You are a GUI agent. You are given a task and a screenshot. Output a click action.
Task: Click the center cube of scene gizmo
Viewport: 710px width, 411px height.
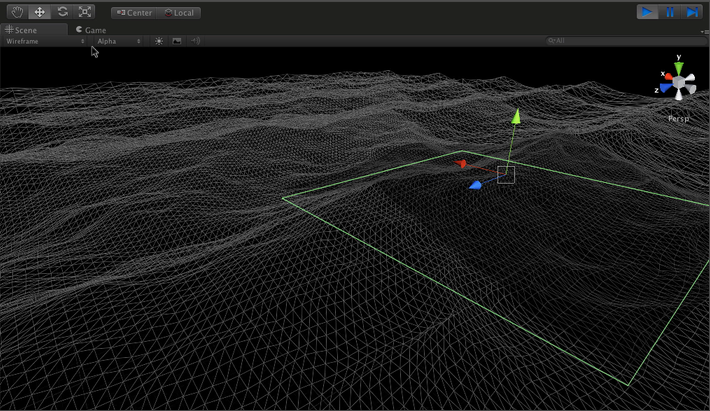click(x=678, y=82)
